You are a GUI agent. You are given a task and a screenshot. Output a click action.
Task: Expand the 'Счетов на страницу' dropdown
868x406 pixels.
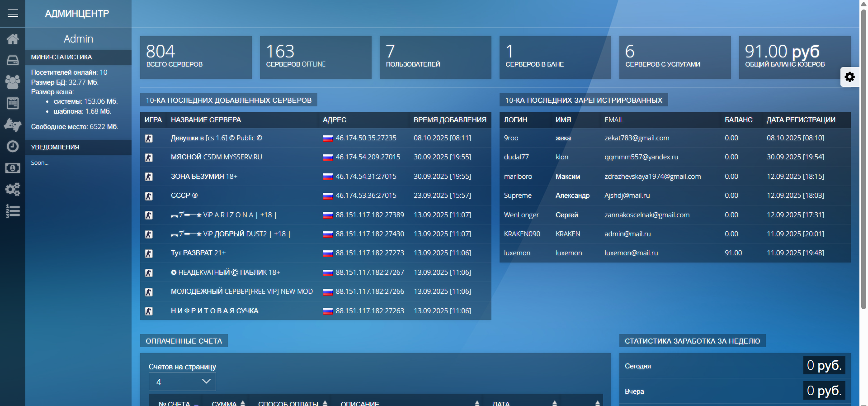pyautogui.click(x=182, y=382)
